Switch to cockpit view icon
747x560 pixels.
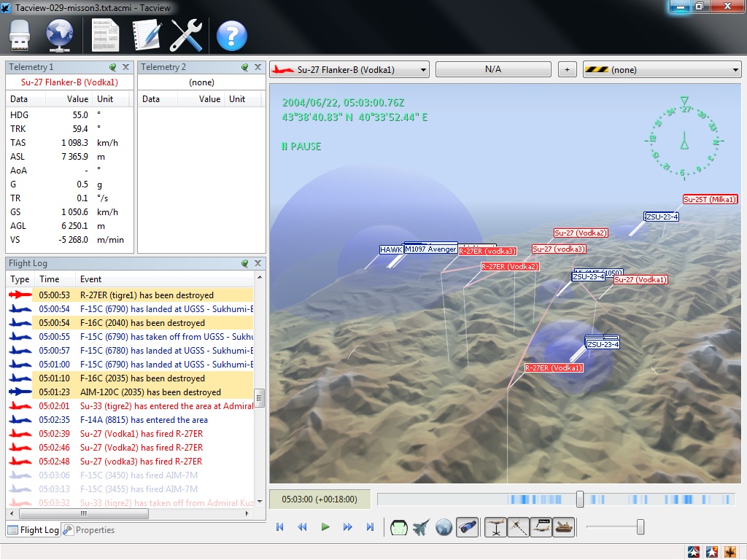click(x=399, y=527)
